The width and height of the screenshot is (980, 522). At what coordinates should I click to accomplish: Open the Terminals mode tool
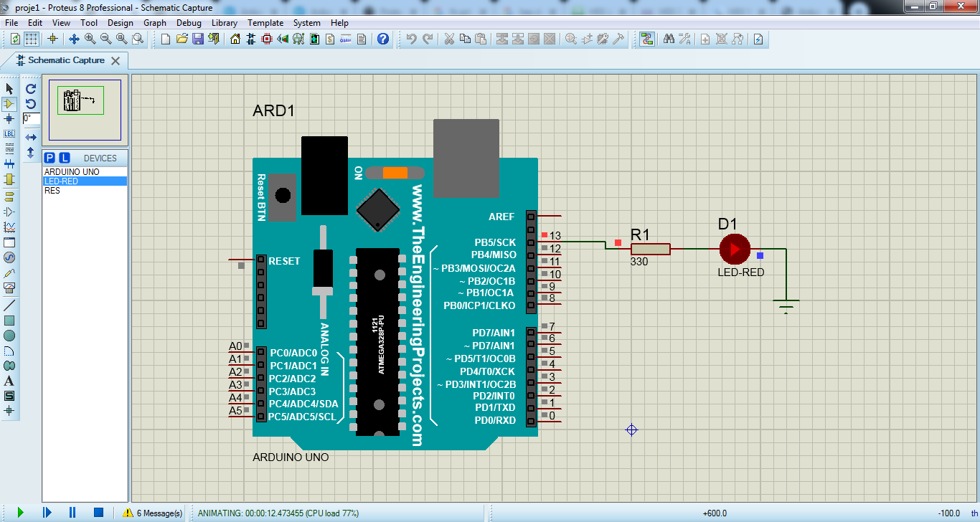[x=9, y=196]
